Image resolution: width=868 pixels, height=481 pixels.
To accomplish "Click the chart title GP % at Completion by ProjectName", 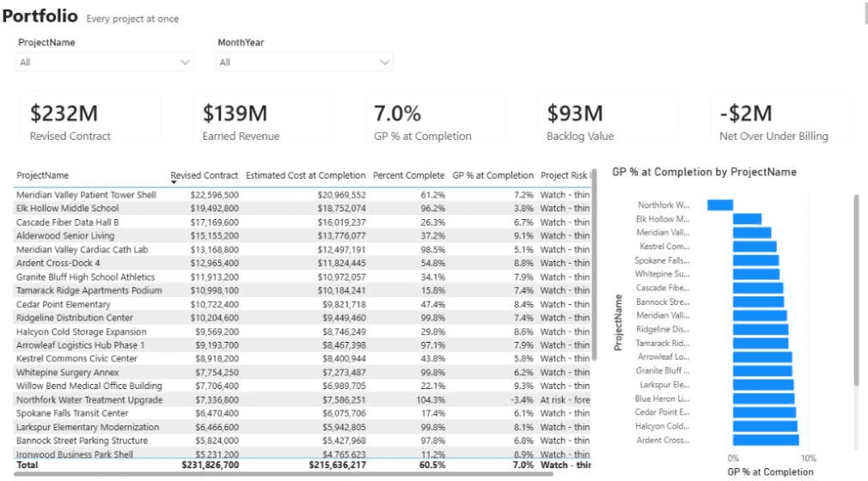I will tap(704, 172).
